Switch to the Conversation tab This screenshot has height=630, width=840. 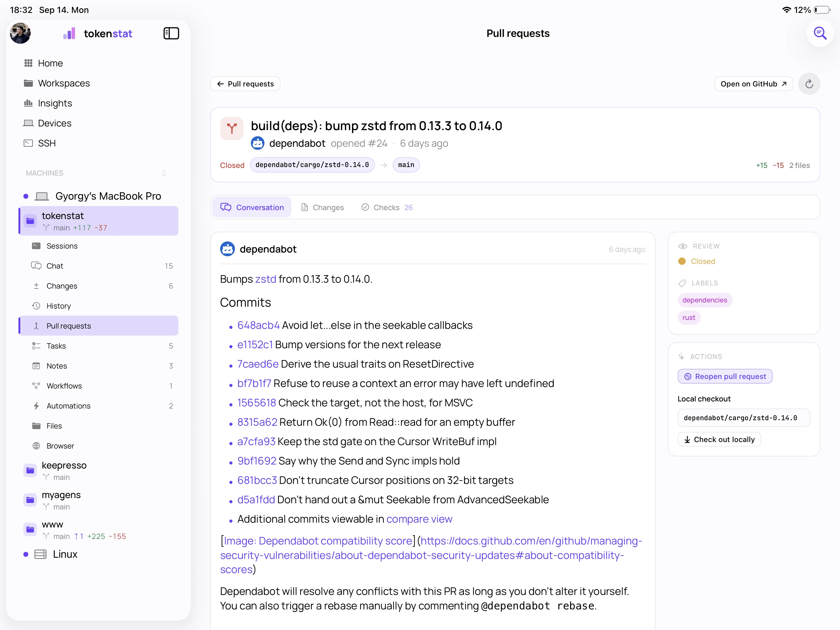(252, 207)
